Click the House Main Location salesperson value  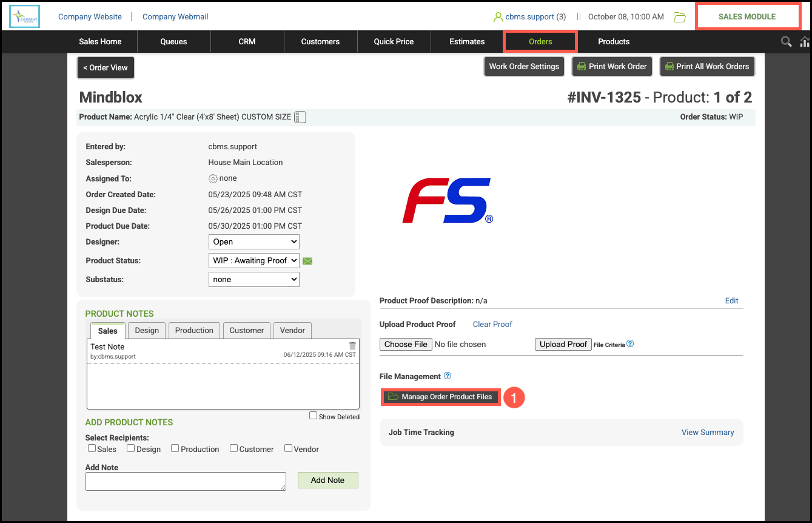(x=246, y=162)
